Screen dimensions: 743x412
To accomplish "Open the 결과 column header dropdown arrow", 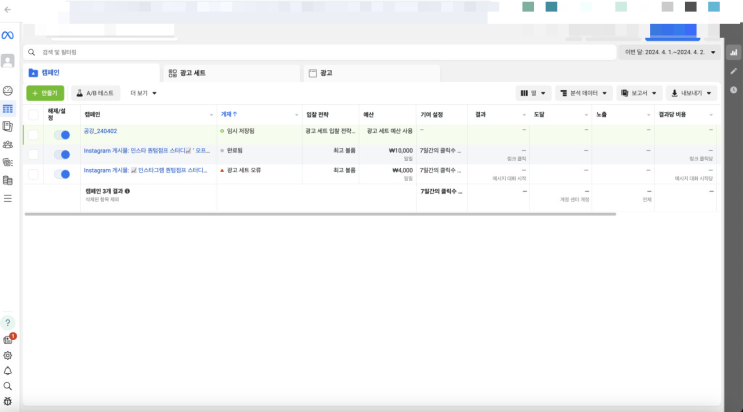I will [524, 115].
